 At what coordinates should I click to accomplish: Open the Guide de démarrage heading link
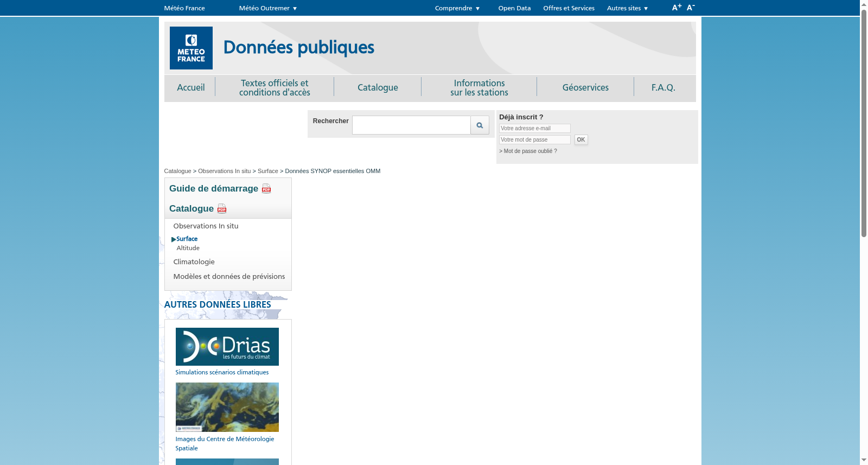click(x=214, y=188)
